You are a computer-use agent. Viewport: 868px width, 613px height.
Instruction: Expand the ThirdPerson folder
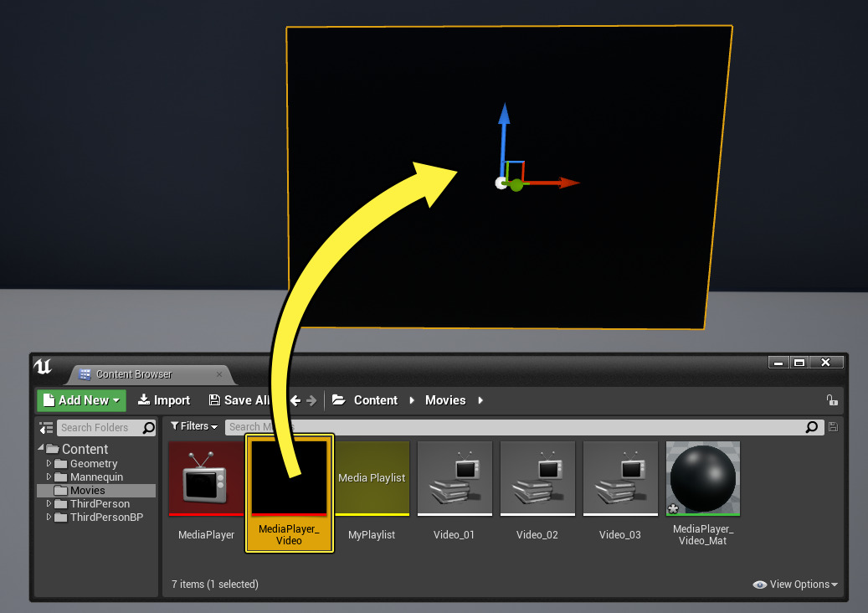49,503
